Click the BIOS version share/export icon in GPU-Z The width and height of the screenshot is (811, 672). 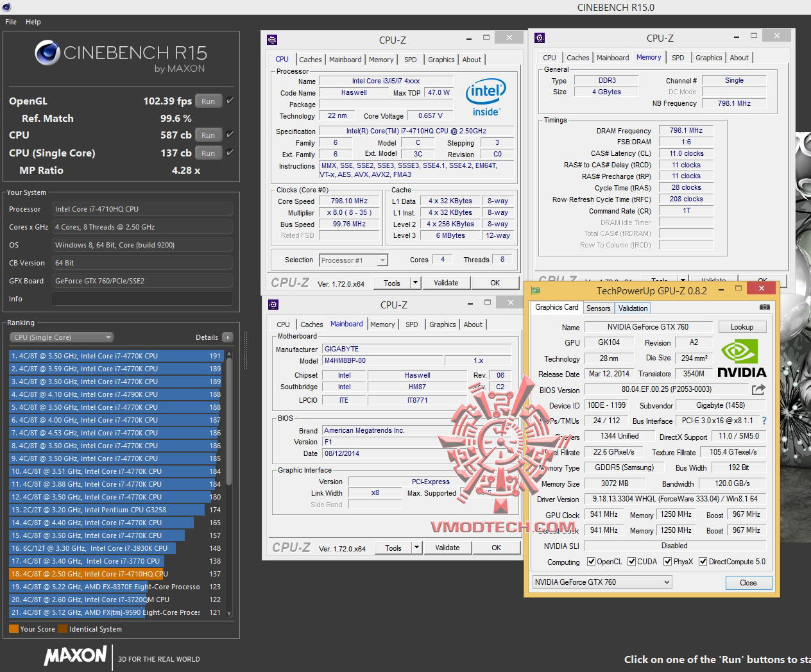[x=758, y=389]
